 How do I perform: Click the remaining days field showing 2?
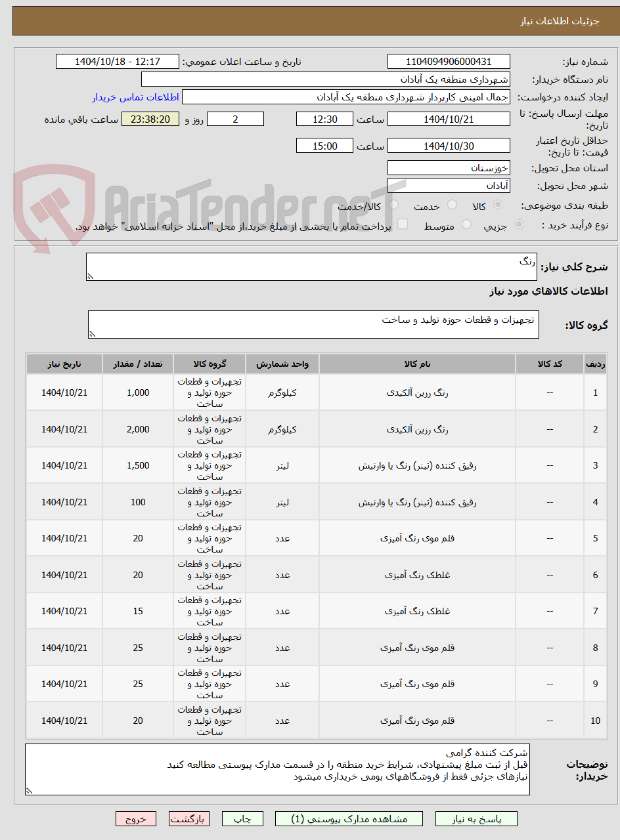(235, 119)
